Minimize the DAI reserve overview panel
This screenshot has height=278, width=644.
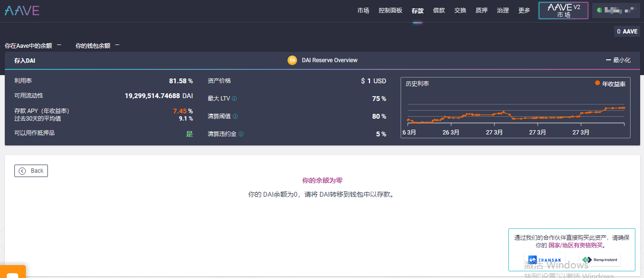618,60
